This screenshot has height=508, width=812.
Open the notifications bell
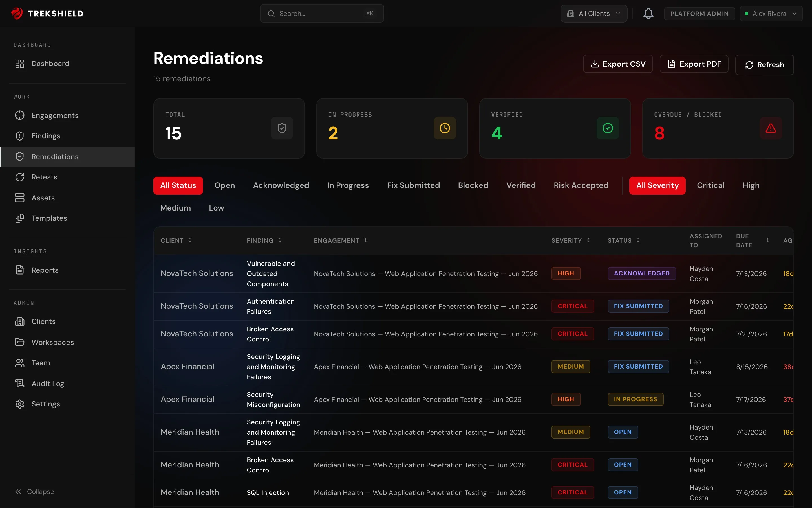tap(648, 14)
